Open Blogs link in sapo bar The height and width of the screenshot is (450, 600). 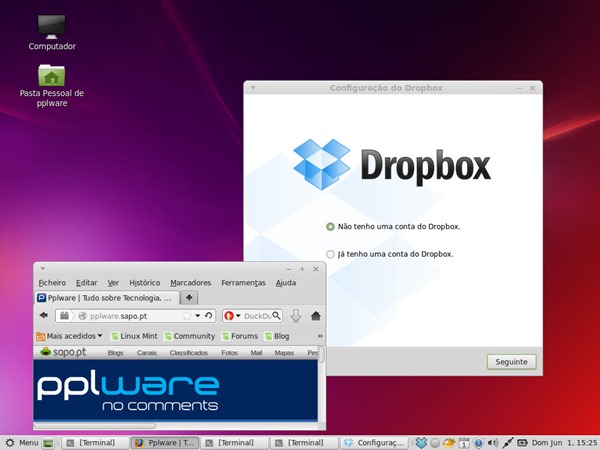pyautogui.click(x=115, y=353)
